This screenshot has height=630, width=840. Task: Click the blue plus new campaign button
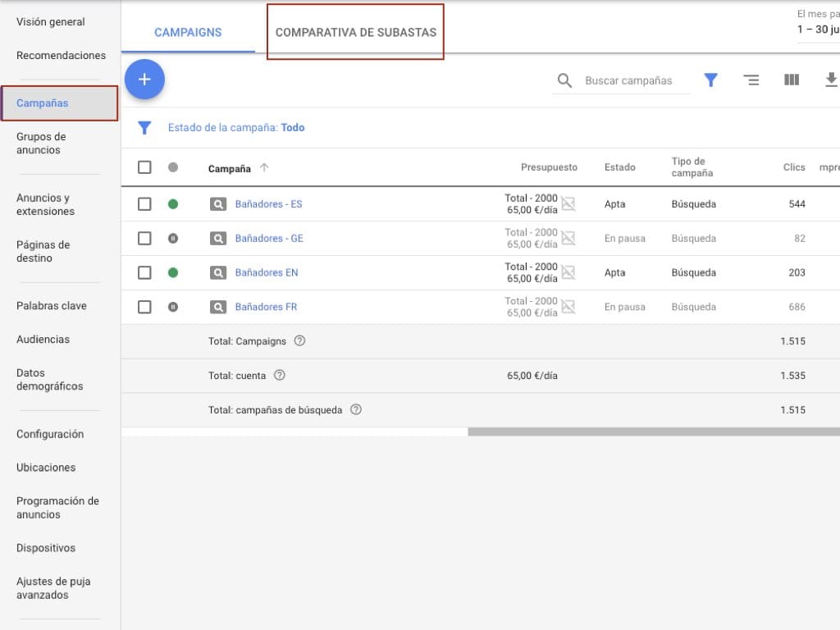click(144, 80)
